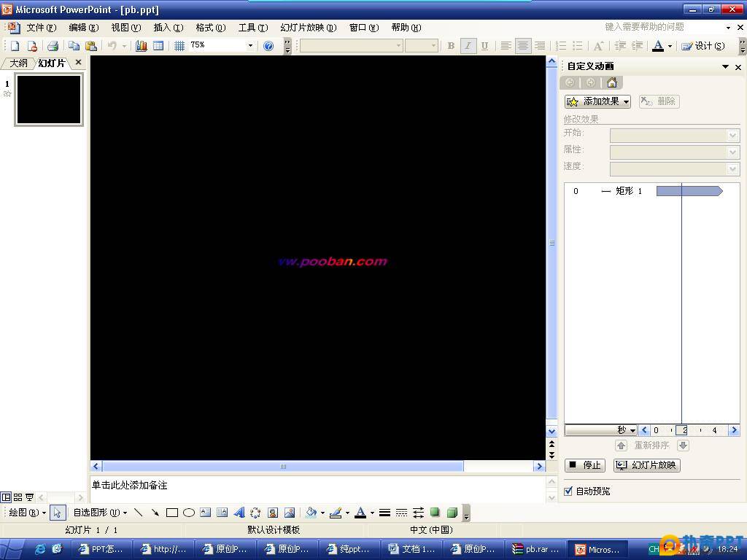Image resolution: width=747 pixels, height=560 pixels.
Task: Open the 自定义动画 pane menu arrow
Action: (725, 66)
